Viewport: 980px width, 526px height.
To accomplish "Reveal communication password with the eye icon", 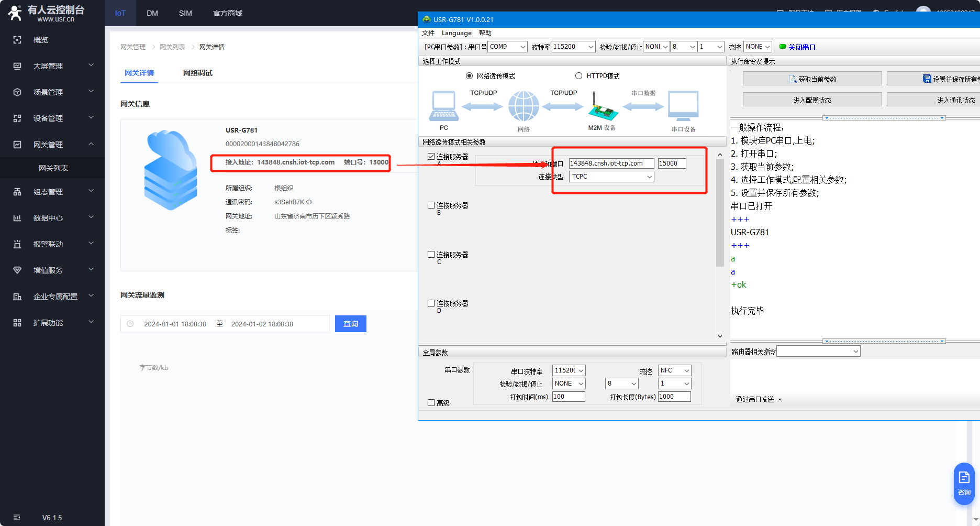I will tap(309, 202).
